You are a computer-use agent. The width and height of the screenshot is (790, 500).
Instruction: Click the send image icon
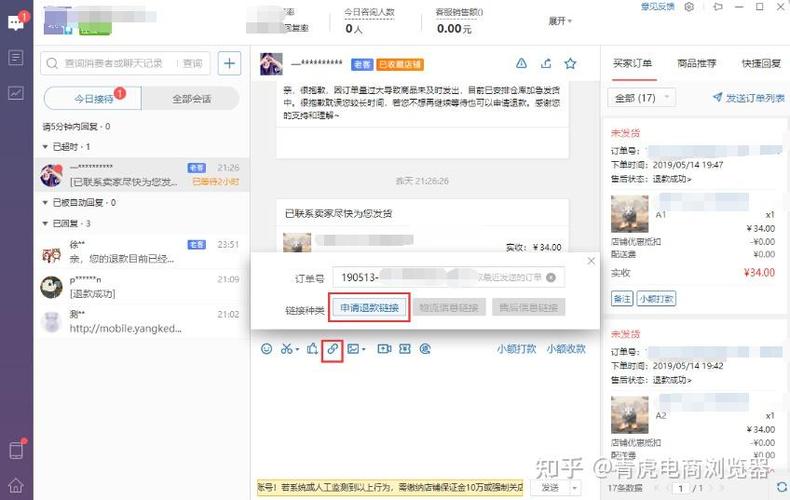(354, 349)
